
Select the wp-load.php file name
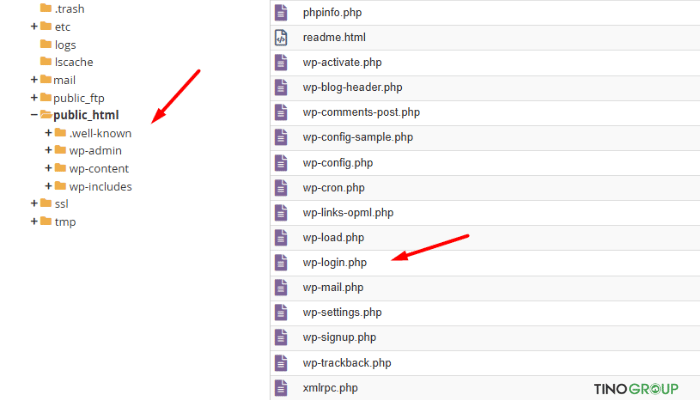click(333, 238)
